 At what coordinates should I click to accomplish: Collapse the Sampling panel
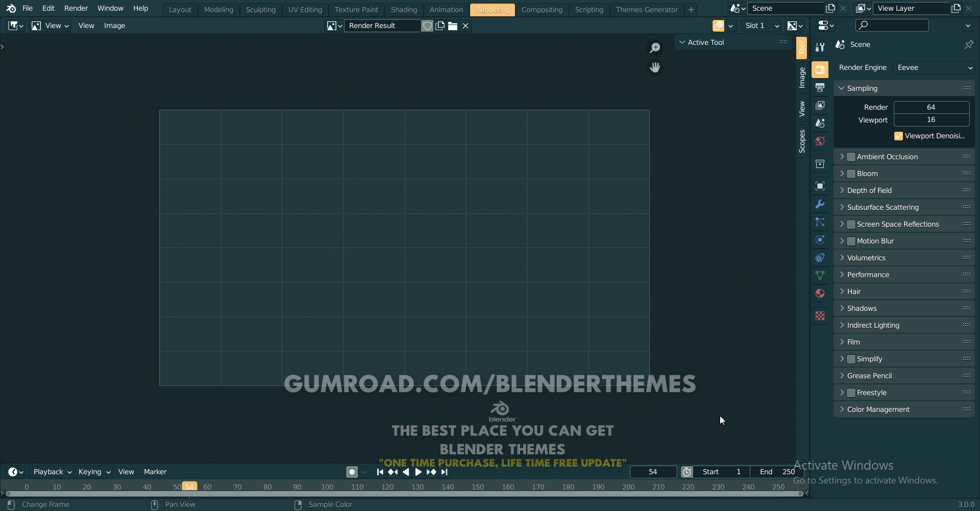[904, 88]
